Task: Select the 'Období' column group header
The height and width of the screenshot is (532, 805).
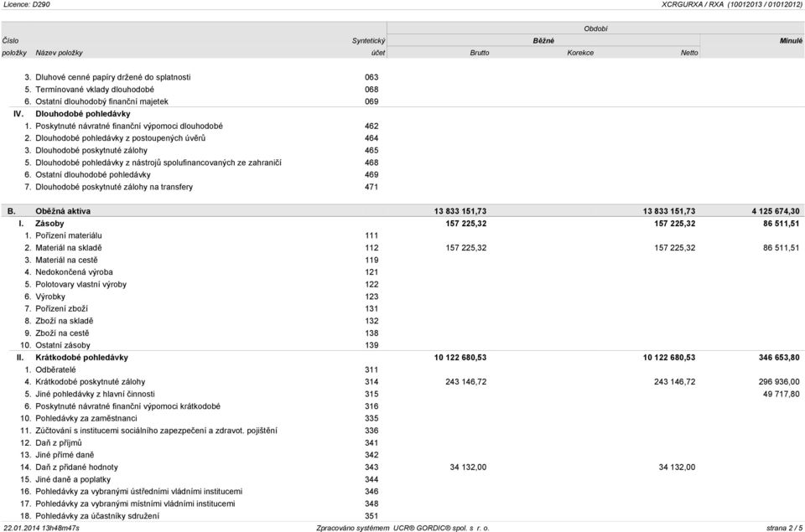Action: (x=595, y=28)
